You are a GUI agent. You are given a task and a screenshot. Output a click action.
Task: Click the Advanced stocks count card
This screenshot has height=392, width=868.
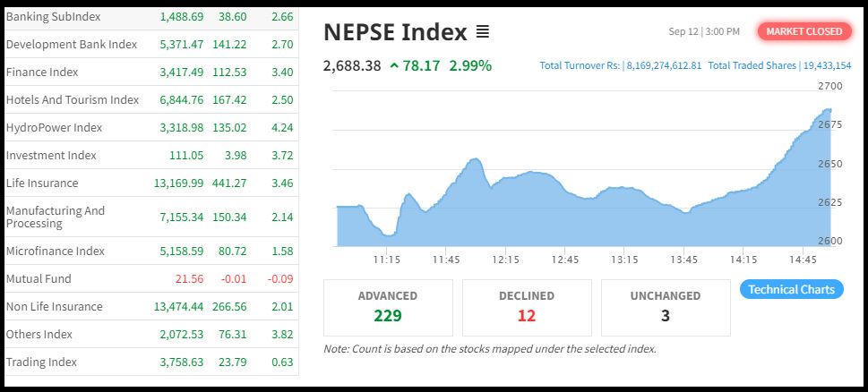(388, 306)
